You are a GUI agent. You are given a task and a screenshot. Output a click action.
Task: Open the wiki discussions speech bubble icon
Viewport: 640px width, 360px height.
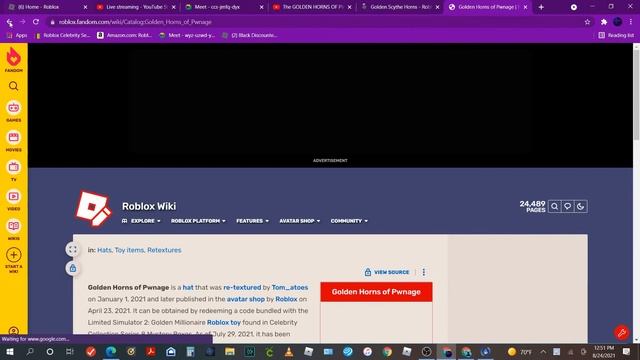coord(567,207)
